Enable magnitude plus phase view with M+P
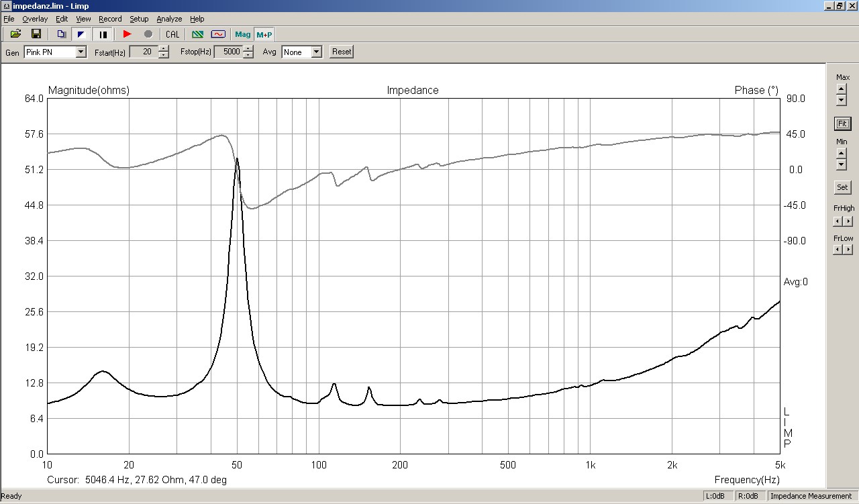 264,34
